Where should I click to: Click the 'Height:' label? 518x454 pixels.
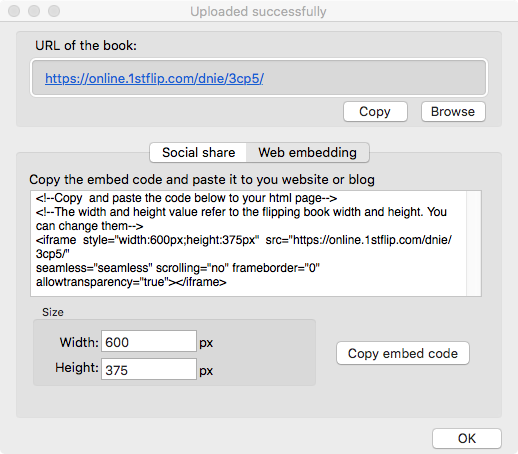77,368
